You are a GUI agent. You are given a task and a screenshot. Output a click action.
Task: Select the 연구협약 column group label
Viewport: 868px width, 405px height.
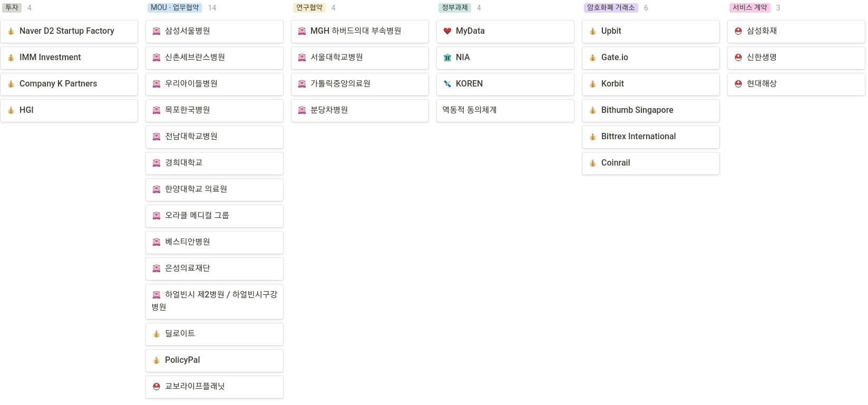point(309,7)
